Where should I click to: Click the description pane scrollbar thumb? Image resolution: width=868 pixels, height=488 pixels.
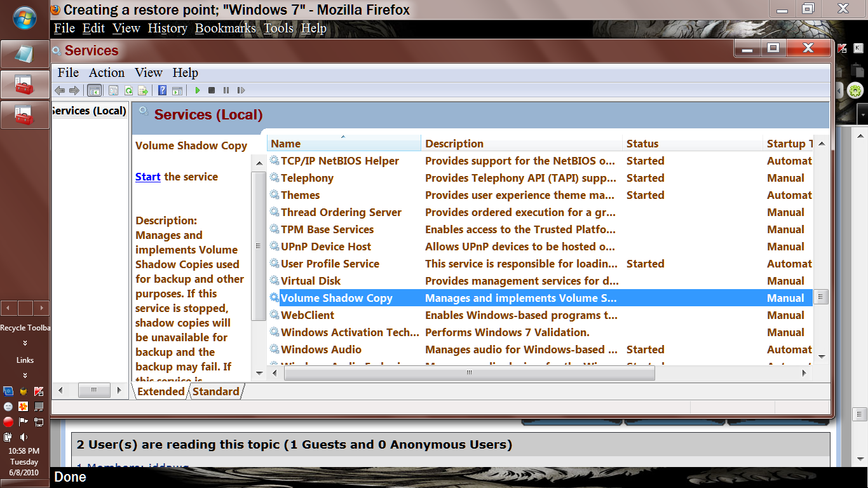tap(259, 246)
